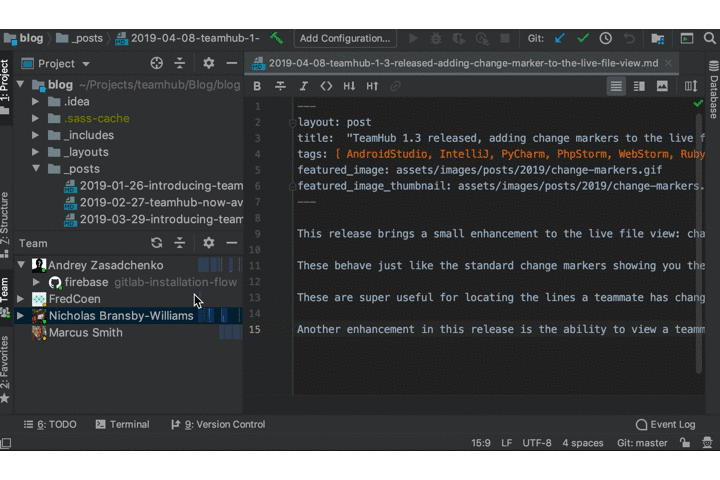This screenshot has width=720, height=480.
Task: Toggle Bold markdown formatting
Action: [257, 86]
